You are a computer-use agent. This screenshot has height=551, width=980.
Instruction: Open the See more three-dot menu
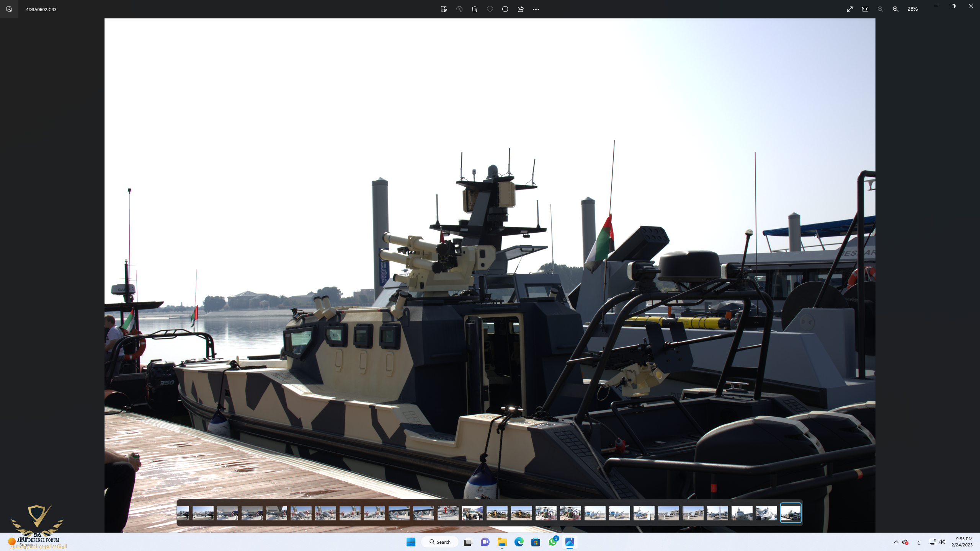coord(536,9)
